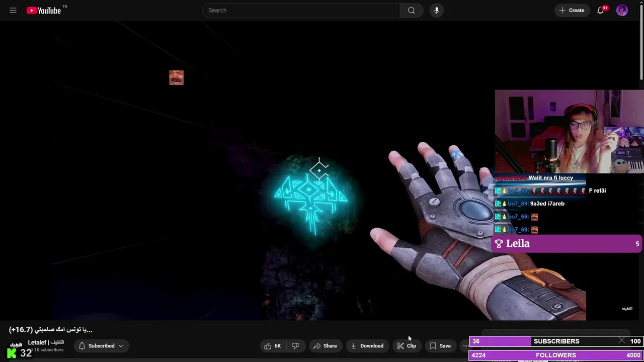Dislike the video

click(295, 346)
